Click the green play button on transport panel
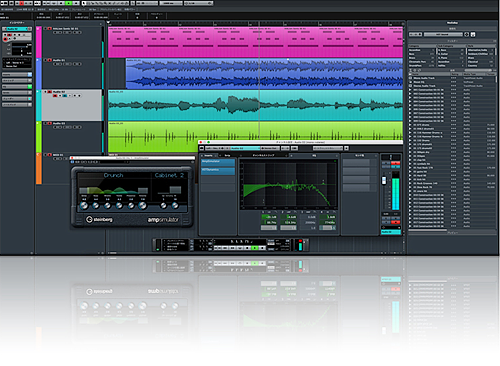 pos(255,248)
